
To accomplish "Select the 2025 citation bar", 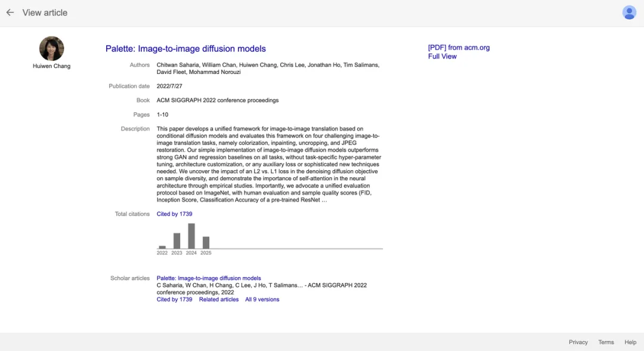I will pyautogui.click(x=206, y=242).
